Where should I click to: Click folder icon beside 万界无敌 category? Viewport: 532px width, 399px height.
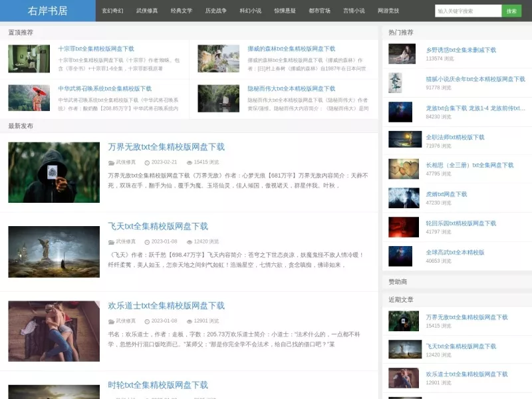(111, 162)
